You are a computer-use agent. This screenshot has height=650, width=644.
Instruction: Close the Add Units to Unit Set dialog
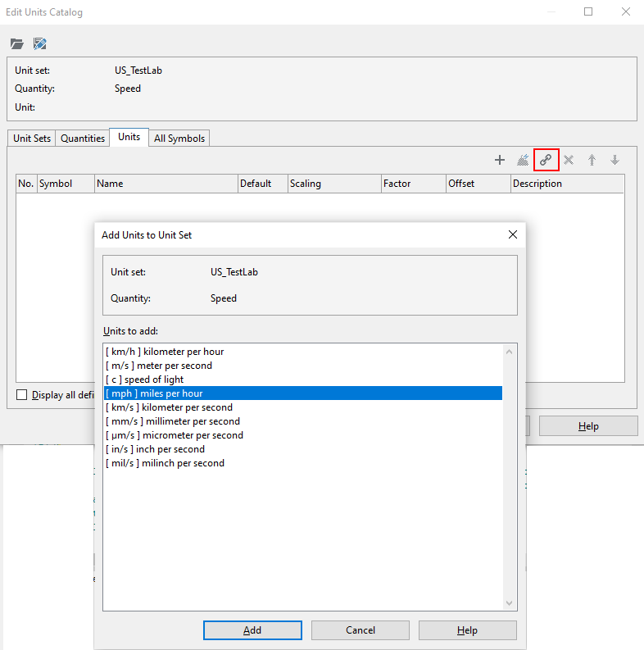click(513, 234)
